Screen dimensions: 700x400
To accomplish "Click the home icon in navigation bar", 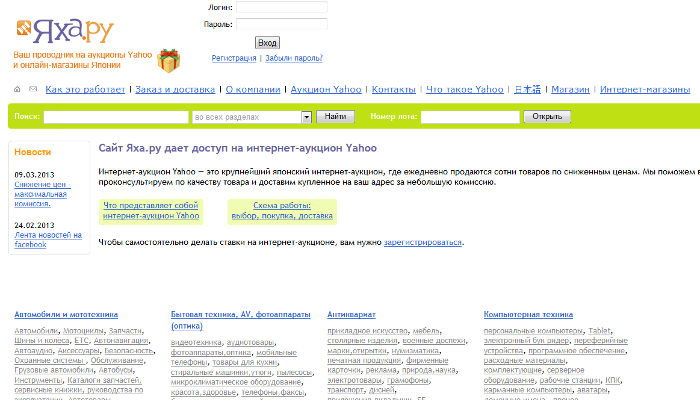I will click(x=17, y=89).
